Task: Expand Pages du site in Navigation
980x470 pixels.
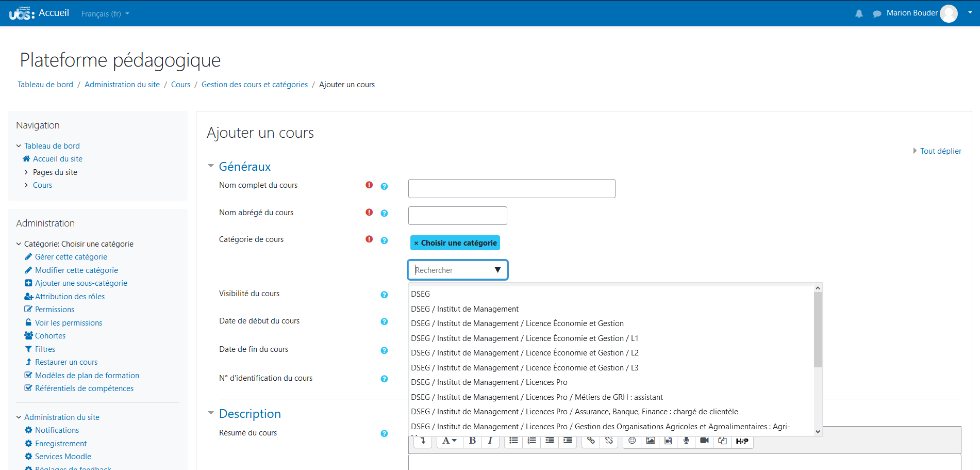Action: point(26,172)
